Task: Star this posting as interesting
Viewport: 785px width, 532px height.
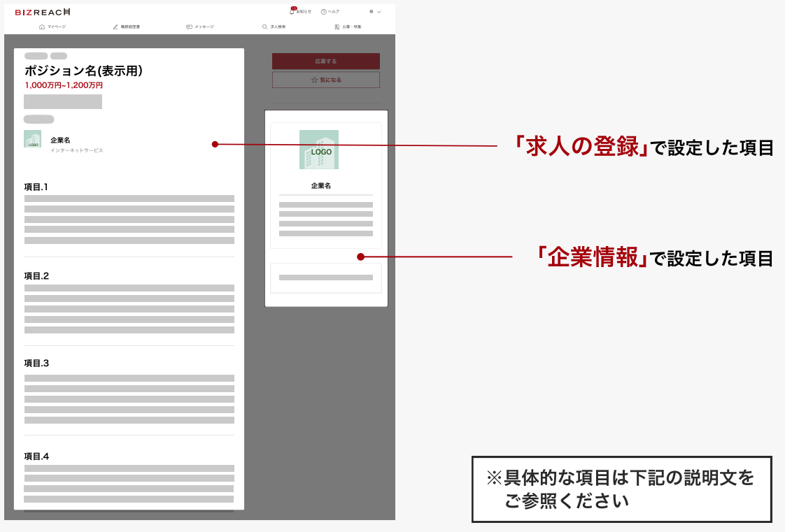Action: [x=313, y=79]
